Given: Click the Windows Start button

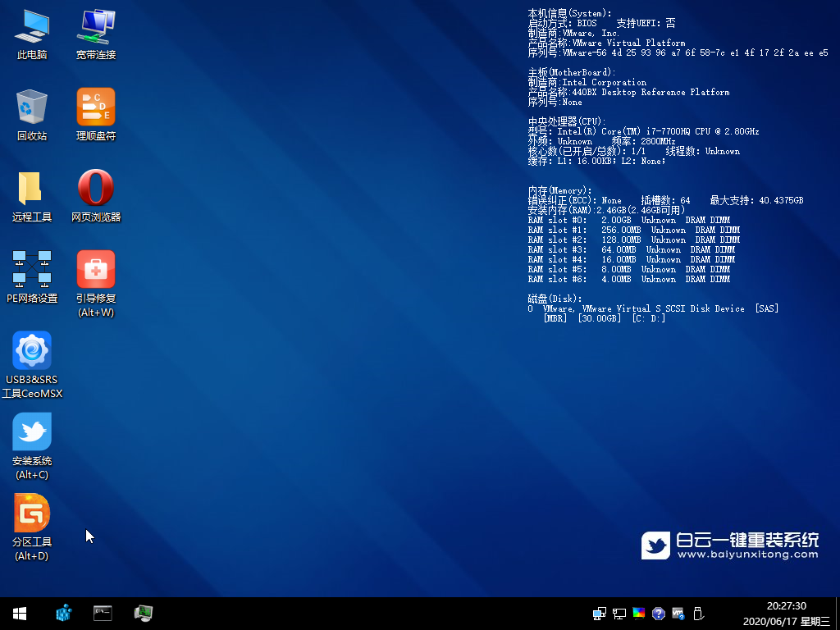Looking at the screenshot, I should (x=20, y=613).
